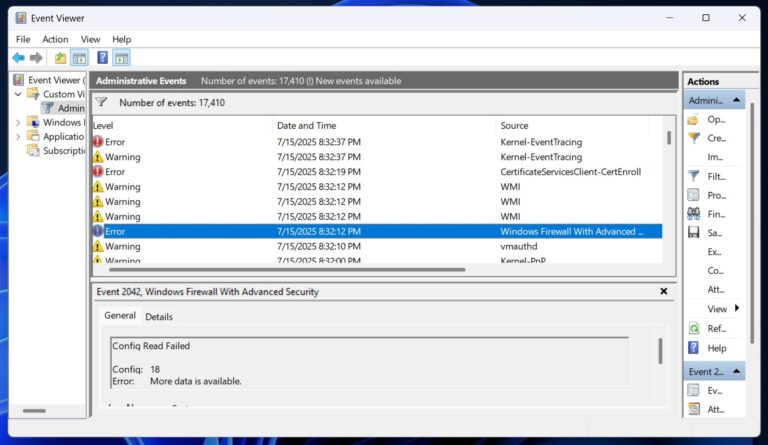768x445 pixels.
Task: Click the horizontal scrollbar under the event list
Action: 287,269
